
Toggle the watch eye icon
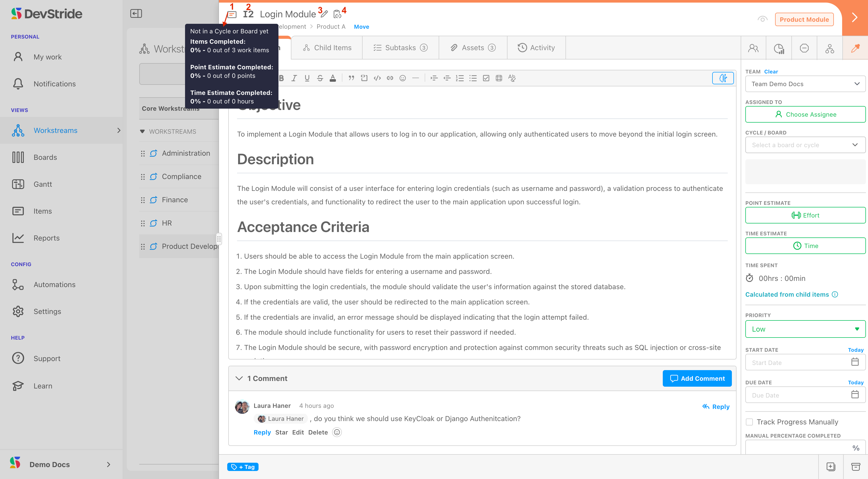pyautogui.click(x=762, y=19)
